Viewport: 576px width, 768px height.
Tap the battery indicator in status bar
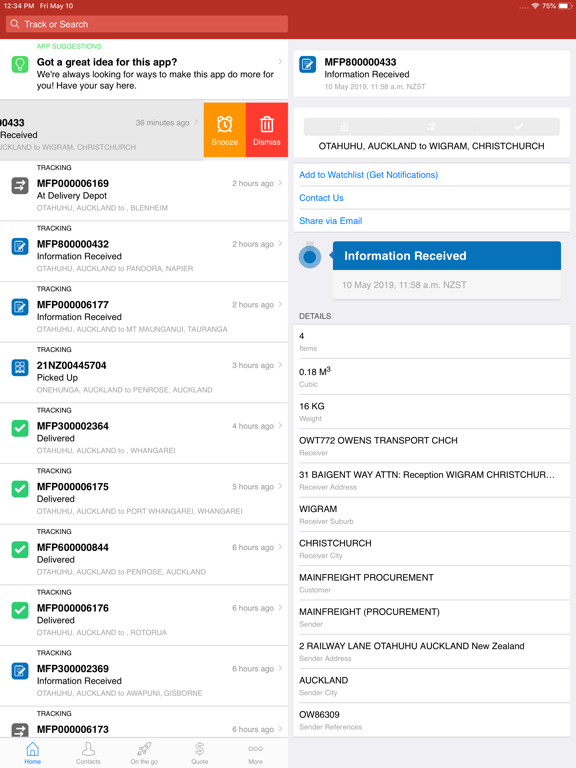tap(563, 6)
